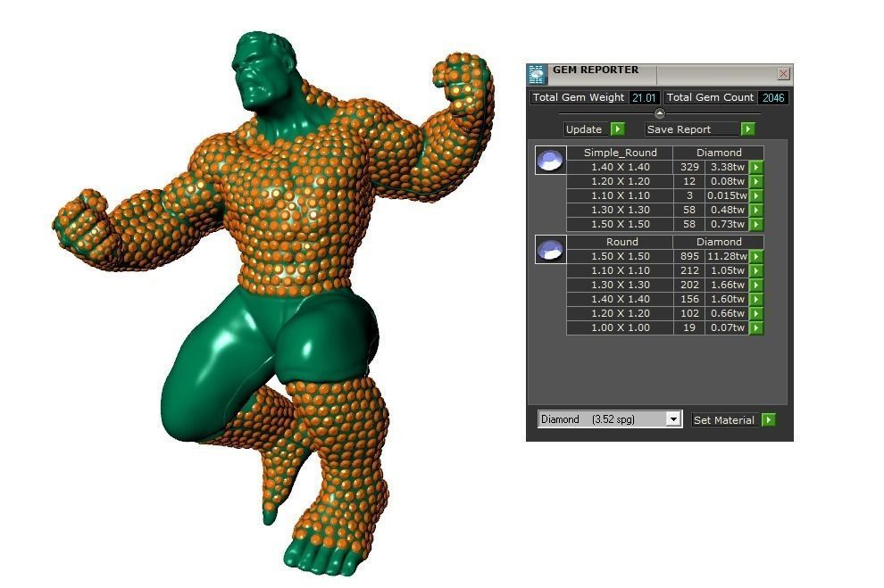Viewport: 884px width, 588px height.
Task: Click the green arrow for the 1.66tw row
Action: click(756, 285)
